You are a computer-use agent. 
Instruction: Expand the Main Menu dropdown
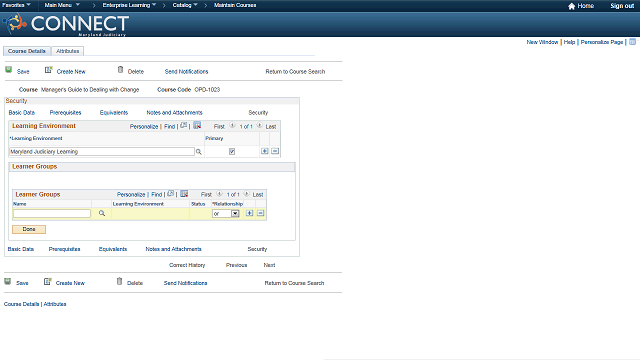click(x=62, y=5)
